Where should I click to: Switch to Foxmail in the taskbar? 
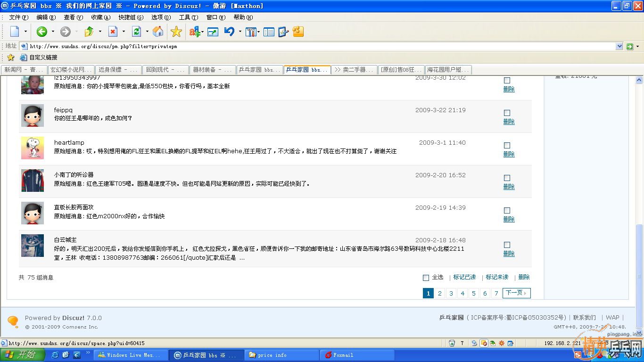357,355
